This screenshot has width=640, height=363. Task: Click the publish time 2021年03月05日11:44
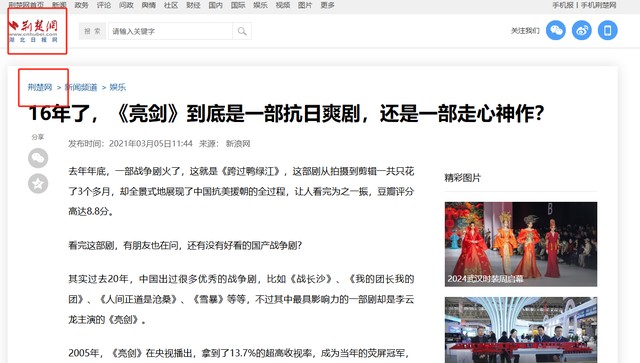tap(151, 144)
